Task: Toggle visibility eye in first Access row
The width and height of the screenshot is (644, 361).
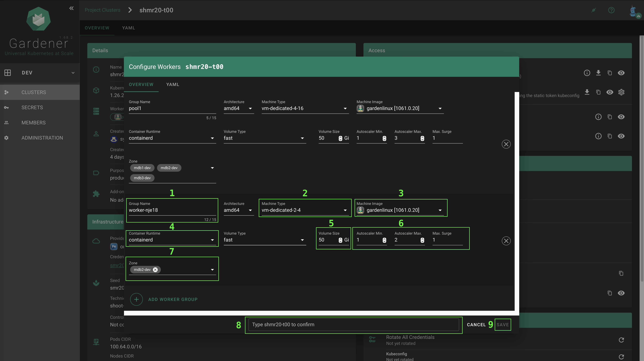Action: (x=621, y=73)
